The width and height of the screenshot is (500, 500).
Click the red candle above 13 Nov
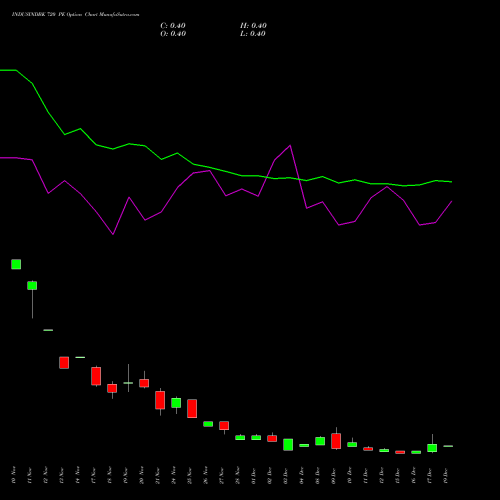pos(64,363)
